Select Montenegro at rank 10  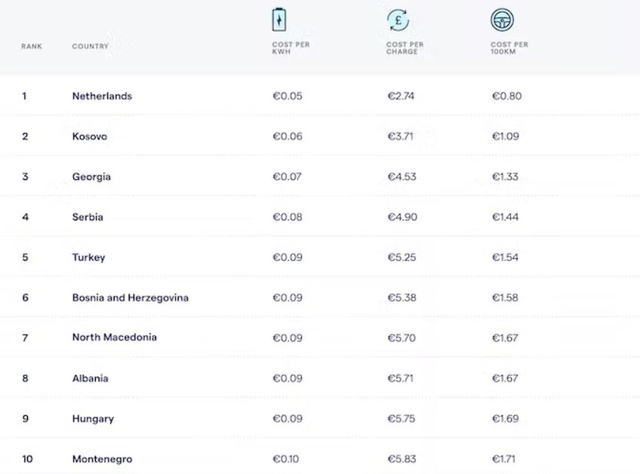[102, 459]
